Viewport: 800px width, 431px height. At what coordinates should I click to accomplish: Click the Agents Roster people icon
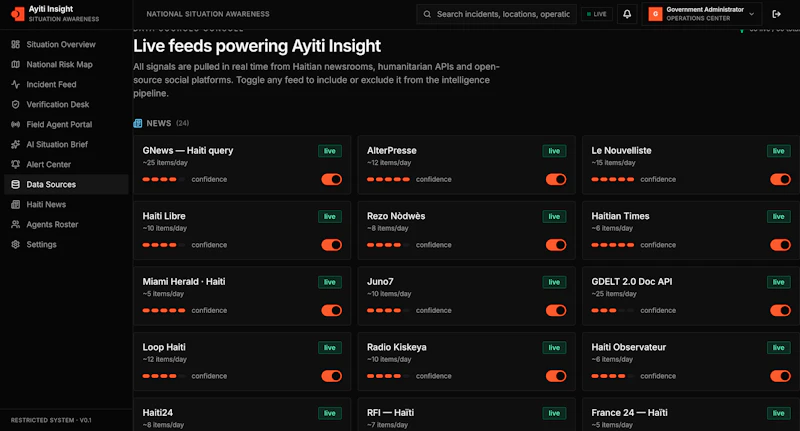[16, 224]
